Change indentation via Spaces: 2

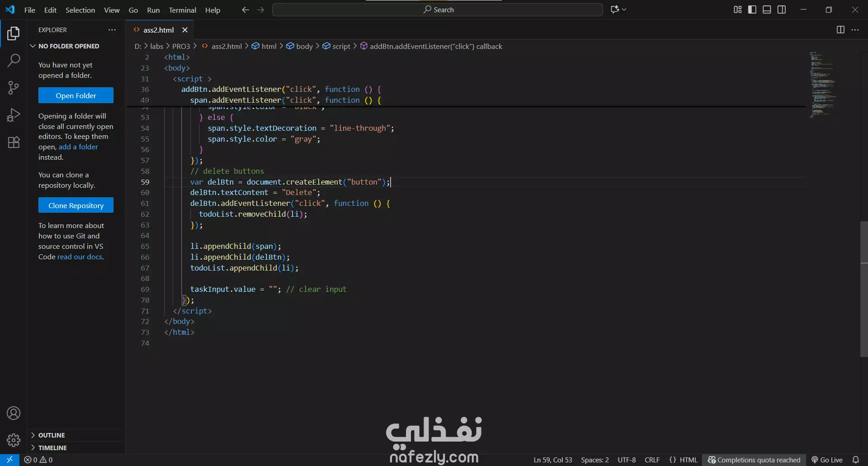[594, 460]
